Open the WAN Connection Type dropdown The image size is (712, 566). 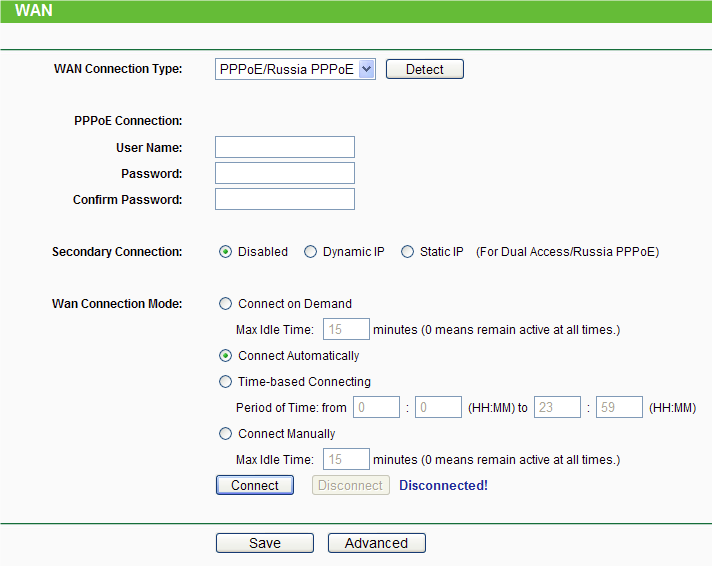295,69
